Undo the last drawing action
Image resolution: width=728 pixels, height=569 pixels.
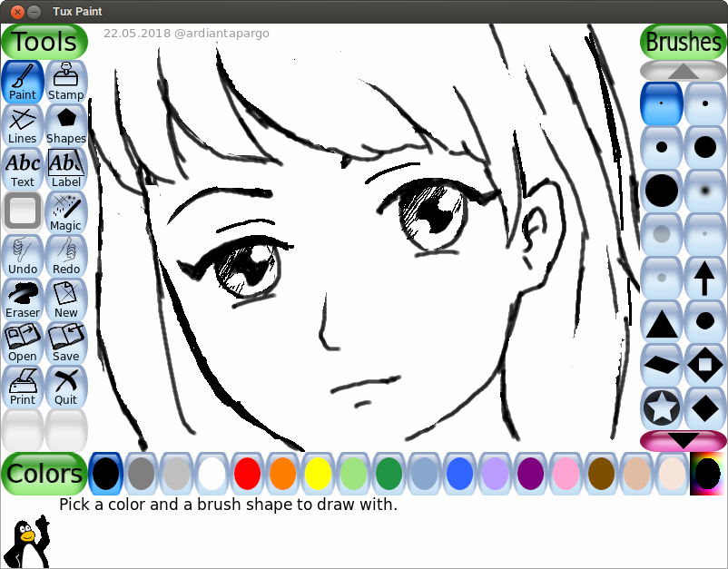[23, 255]
